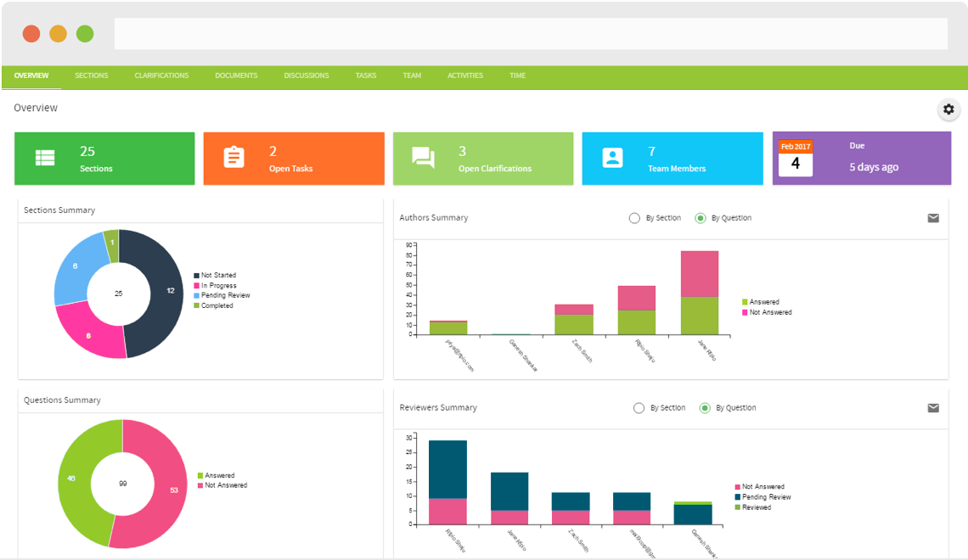The image size is (968, 560).
Task: Click the Open Tasks clipboard icon
Action: coord(234,157)
